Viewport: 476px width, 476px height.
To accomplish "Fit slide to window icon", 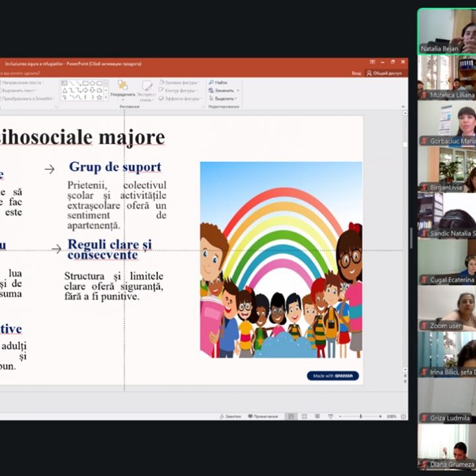I will pos(403,416).
